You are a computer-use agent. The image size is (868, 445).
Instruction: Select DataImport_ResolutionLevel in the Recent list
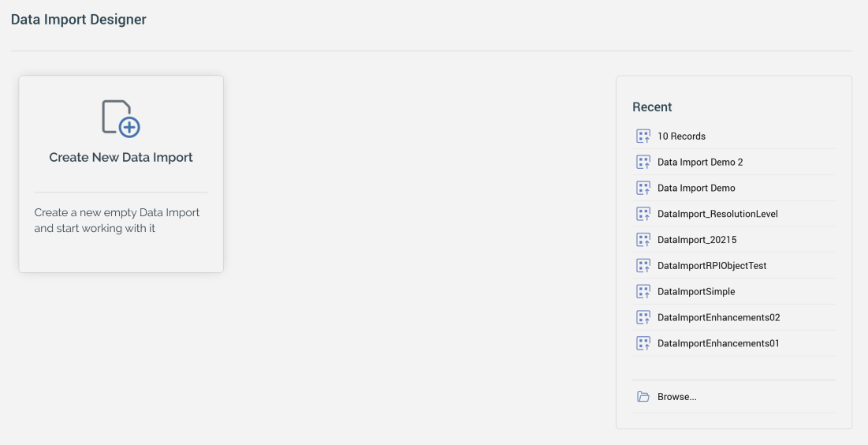click(x=717, y=214)
